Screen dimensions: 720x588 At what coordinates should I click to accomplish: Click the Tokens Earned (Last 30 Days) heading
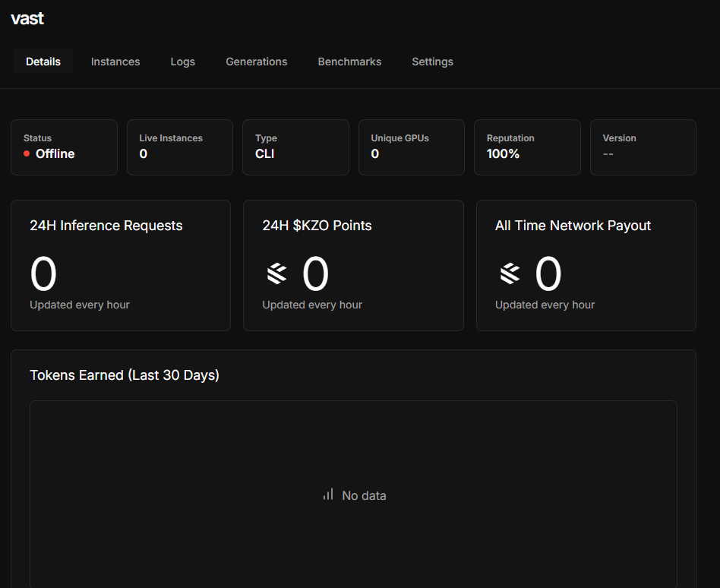(x=125, y=375)
